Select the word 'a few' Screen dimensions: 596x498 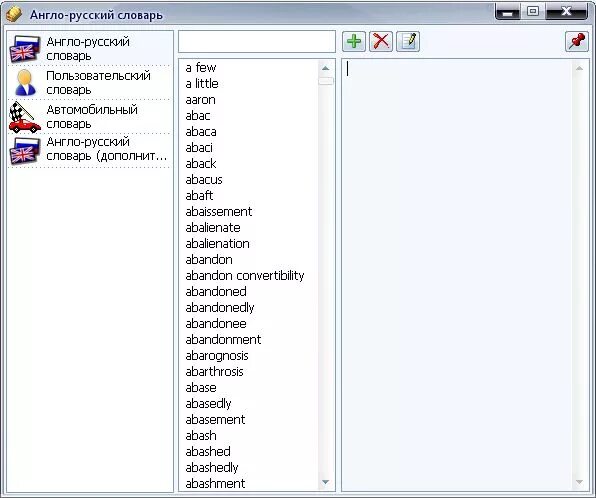click(x=201, y=68)
